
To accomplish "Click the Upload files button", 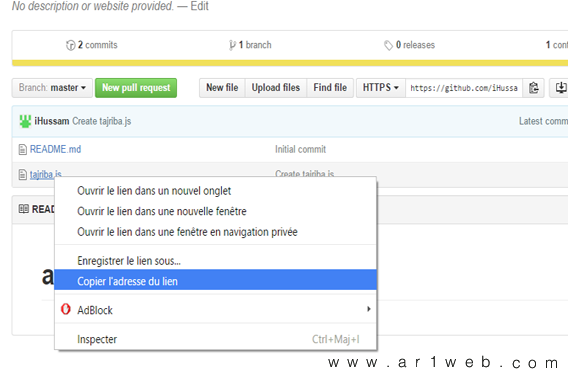I will (276, 88).
